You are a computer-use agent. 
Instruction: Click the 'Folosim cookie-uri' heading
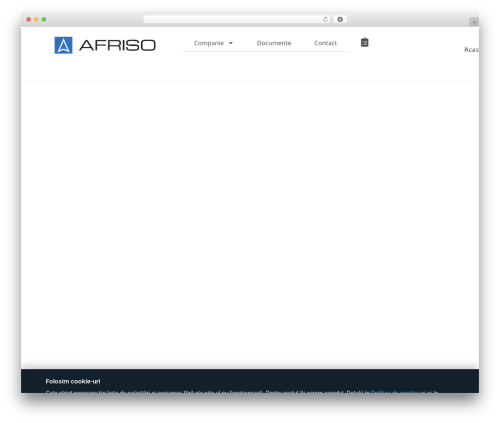(x=73, y=381)
